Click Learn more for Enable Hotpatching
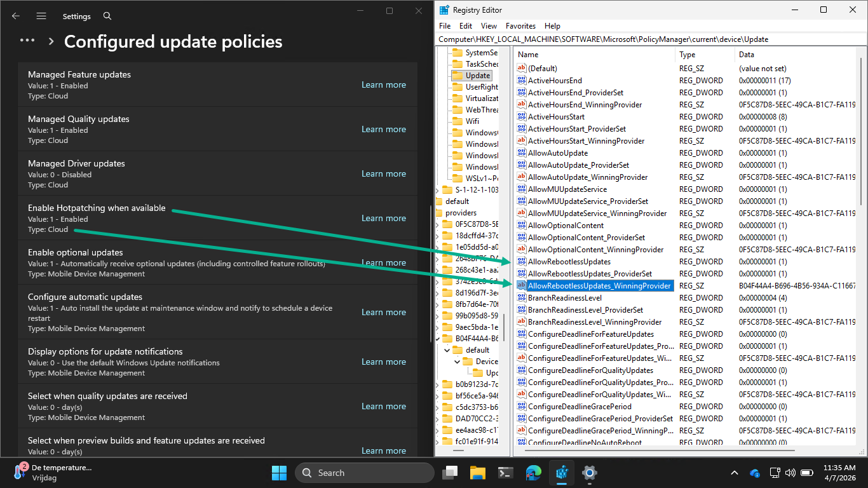This screenshot has width=868, height=488. [383, 218]
